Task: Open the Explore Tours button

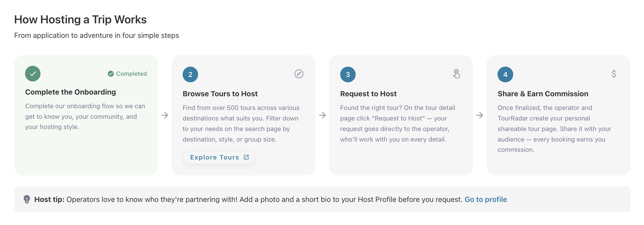Action: pyautogui.click(x=219, y=157)
